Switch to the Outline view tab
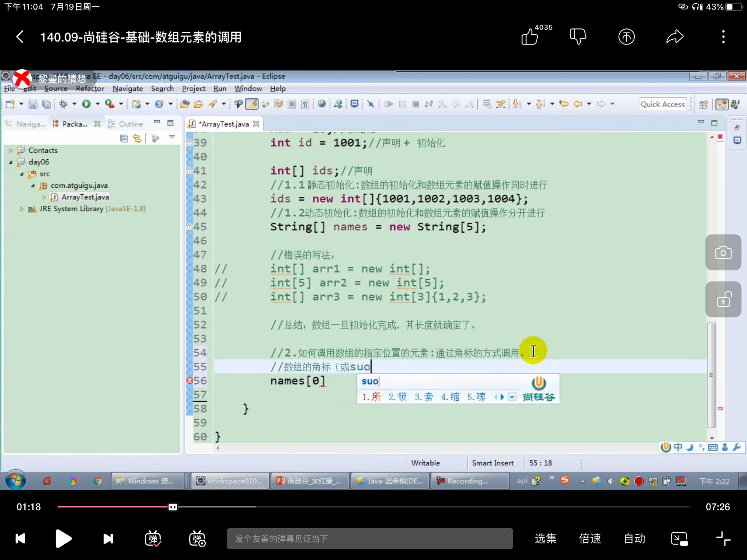 (125, 124)
